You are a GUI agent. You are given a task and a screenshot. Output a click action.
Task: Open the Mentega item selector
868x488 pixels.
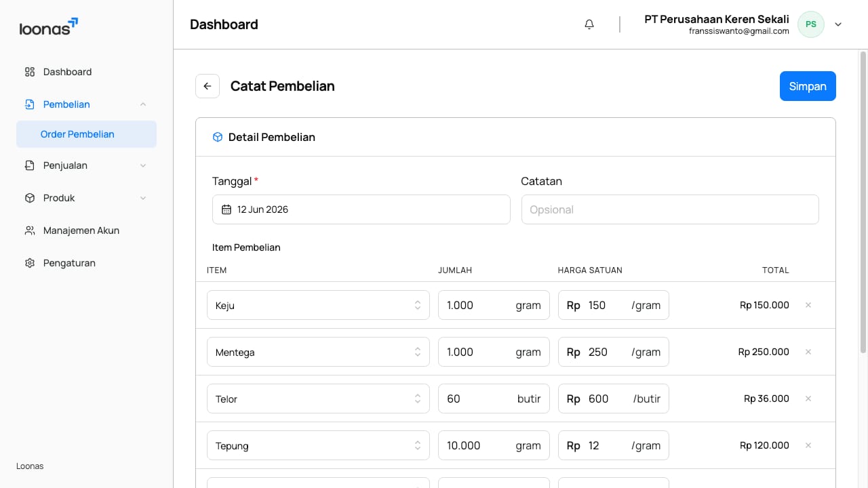(x=318, y=352)
